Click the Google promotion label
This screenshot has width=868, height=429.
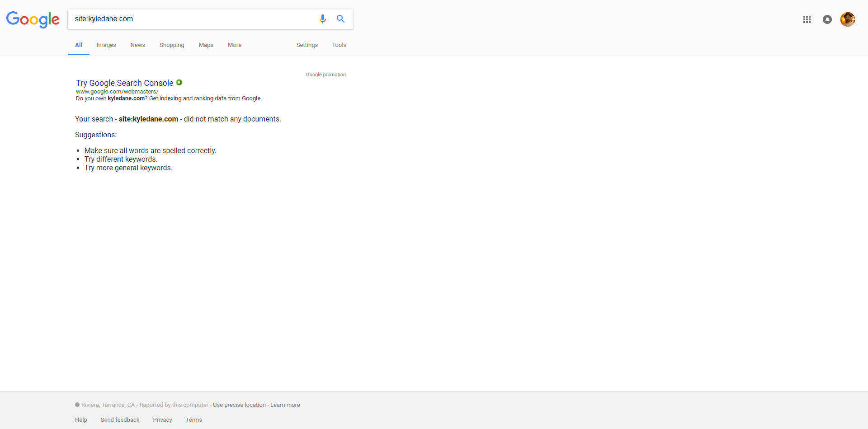326,75
